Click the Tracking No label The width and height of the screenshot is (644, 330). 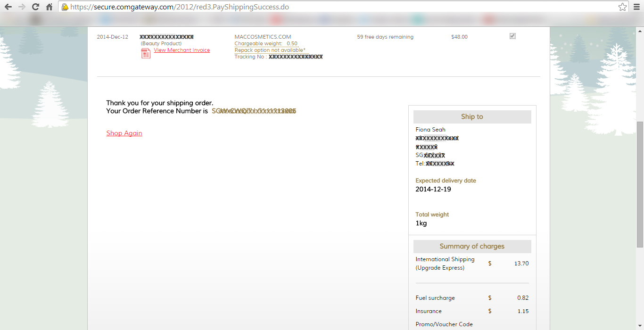point(250,57)
